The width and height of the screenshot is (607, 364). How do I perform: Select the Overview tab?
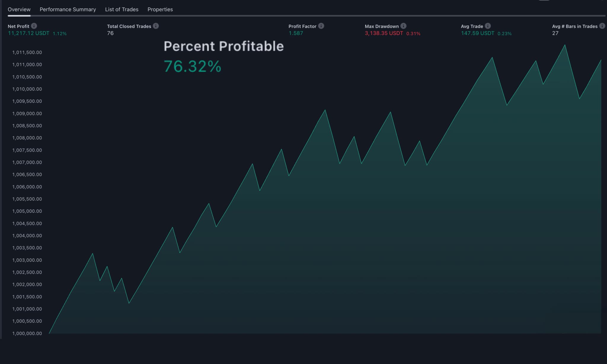coord(19,9)
